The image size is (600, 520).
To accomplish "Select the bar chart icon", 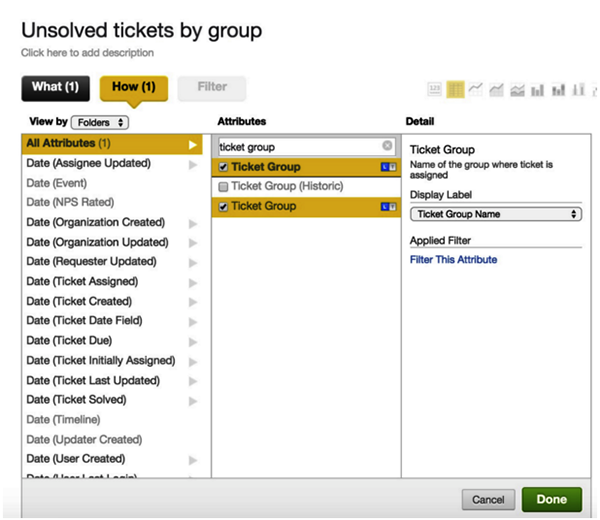I will pyautogui.click(x=537, y=90).
